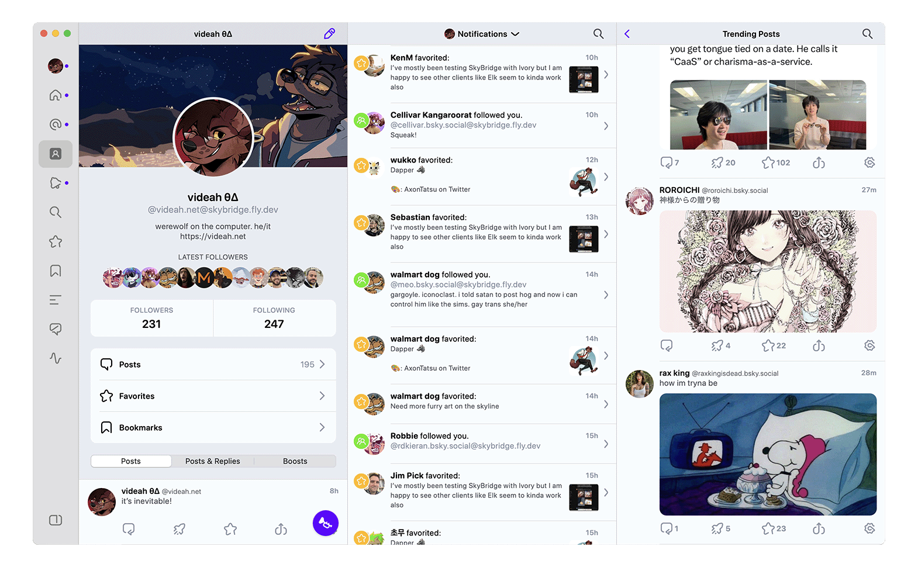This screenshot has width=918, height=588.
Task: Open the https://videah.net profile link
Action: 213,237
